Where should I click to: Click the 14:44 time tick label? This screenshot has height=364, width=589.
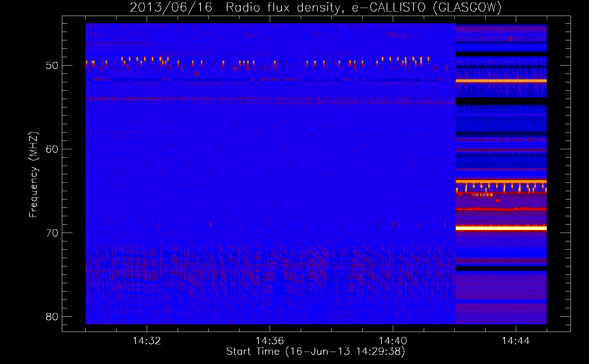point(516,341)
